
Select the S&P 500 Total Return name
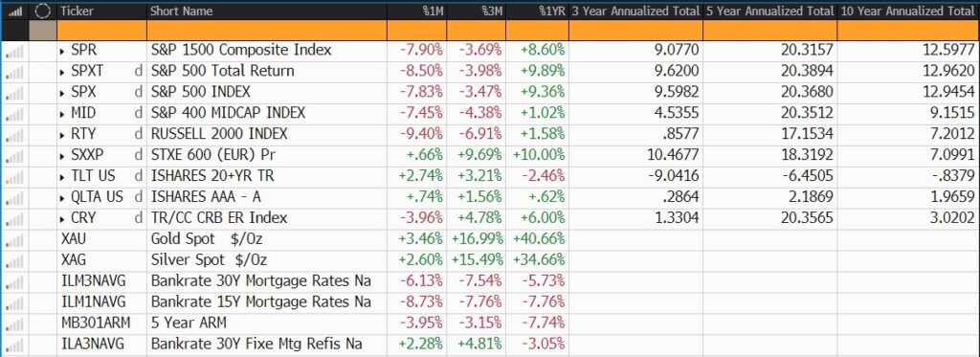(222, 71)
